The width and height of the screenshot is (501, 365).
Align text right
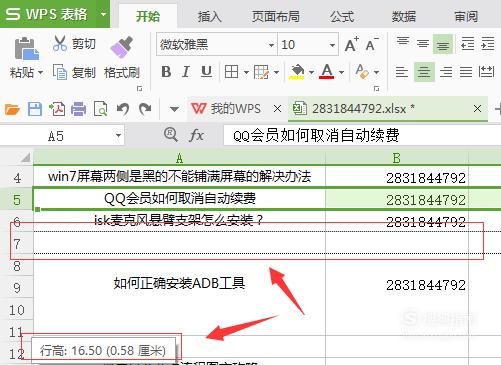tap(446, 72)
